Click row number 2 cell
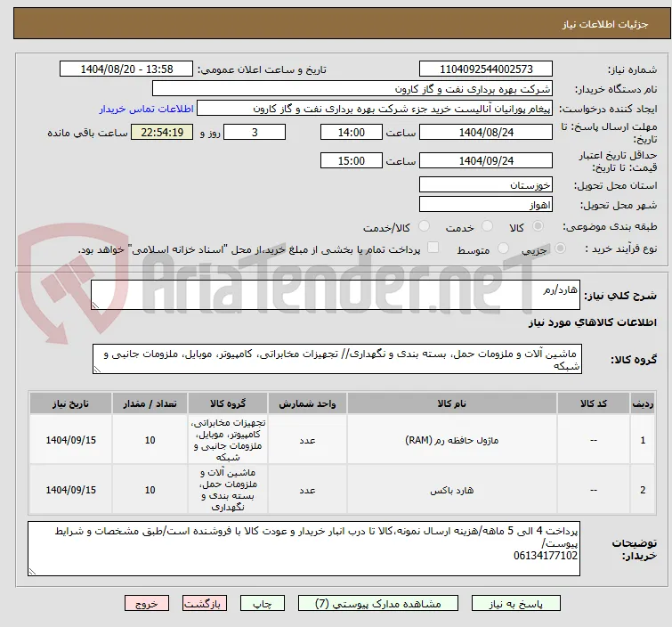This screenshot has height=627, width=672. pyautogui.click(x=643, y=490)
